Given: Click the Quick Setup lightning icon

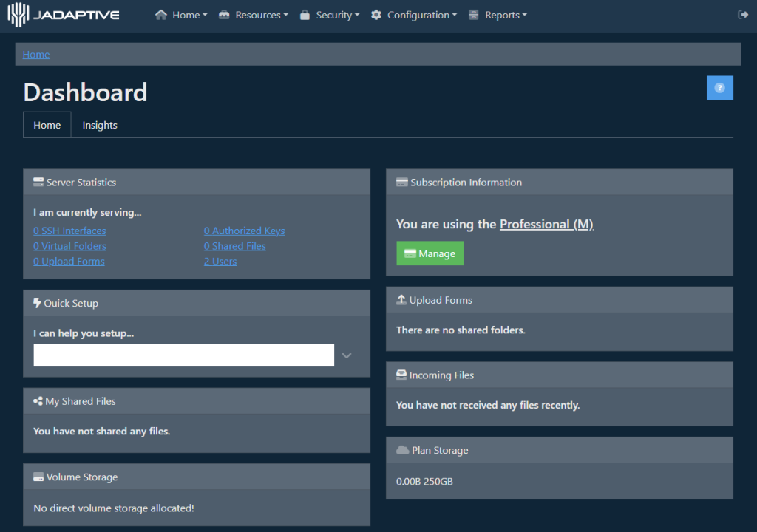Looking at the screenshot, I should click(35, 302).
